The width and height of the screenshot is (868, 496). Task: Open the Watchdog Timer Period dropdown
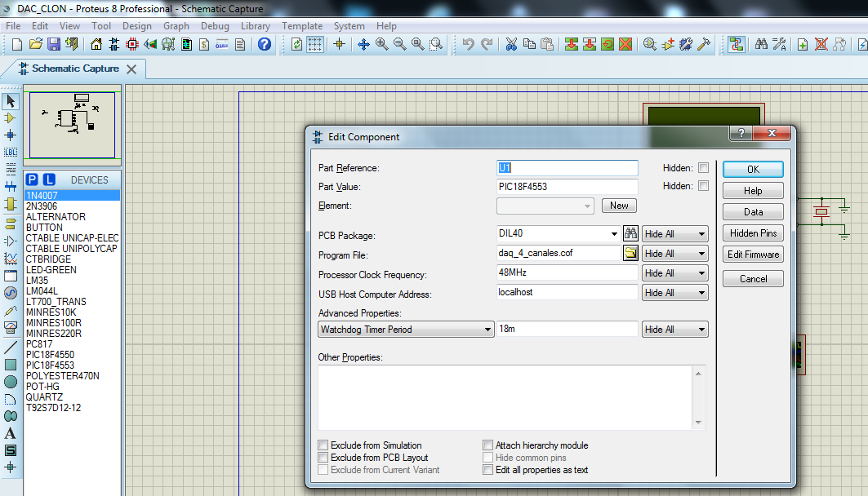click(406, 330)
